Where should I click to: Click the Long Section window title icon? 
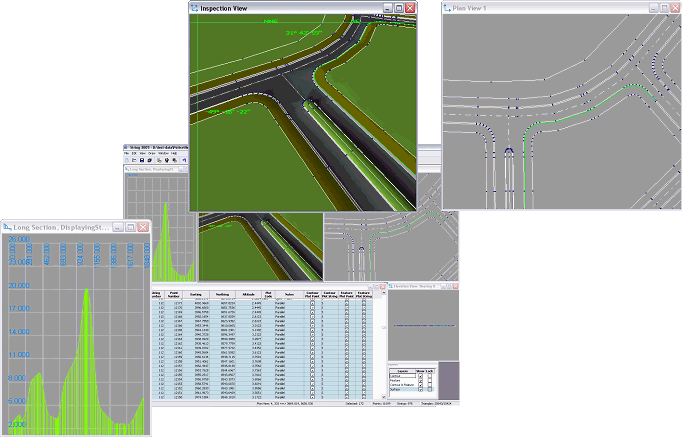(x=7, y=228)
